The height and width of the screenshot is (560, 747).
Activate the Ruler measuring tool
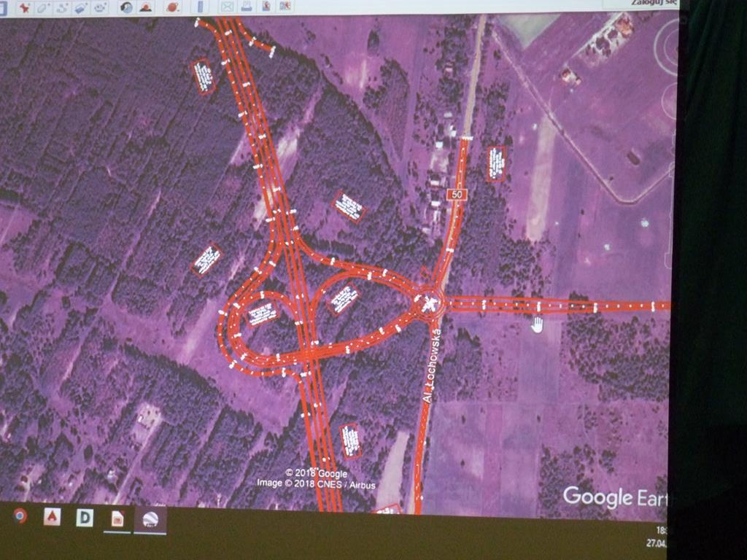pos(200,7)
